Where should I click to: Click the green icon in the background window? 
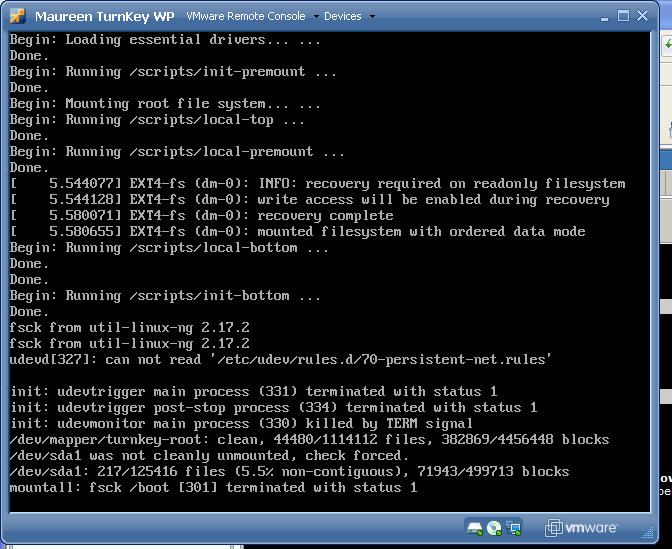[667, 45]
